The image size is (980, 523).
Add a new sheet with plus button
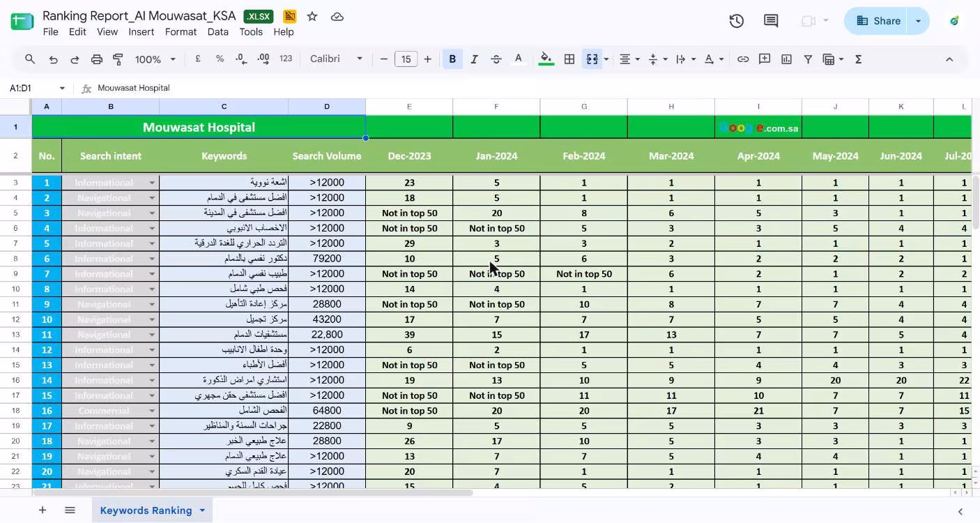pyautogui.click(x=43, y=510)
